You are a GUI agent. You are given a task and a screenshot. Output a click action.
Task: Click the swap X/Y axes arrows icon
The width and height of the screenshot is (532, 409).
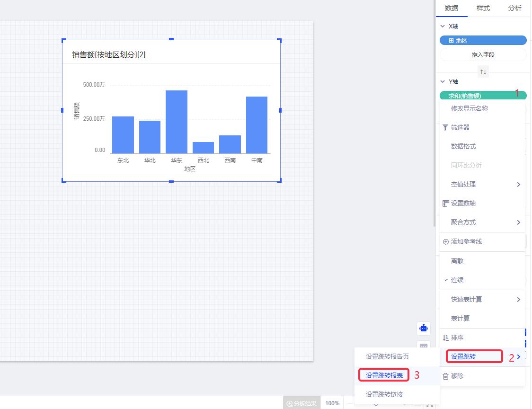click(483, 72)
